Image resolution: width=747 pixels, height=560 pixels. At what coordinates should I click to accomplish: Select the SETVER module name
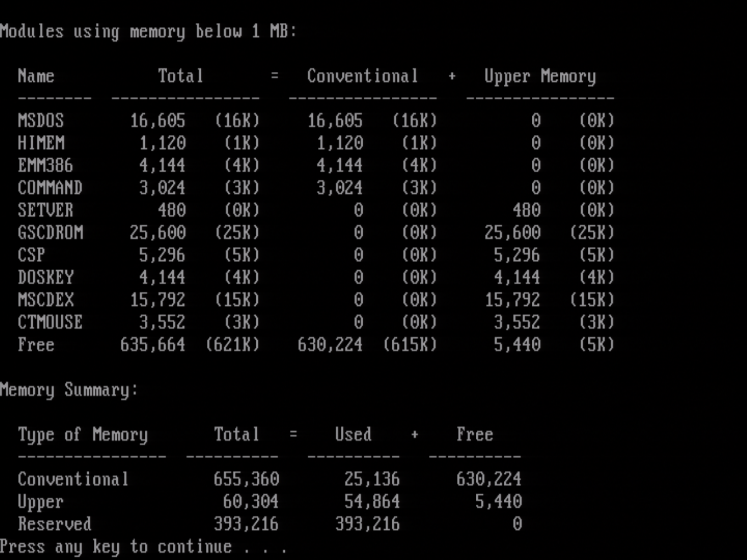pos(46,210)
